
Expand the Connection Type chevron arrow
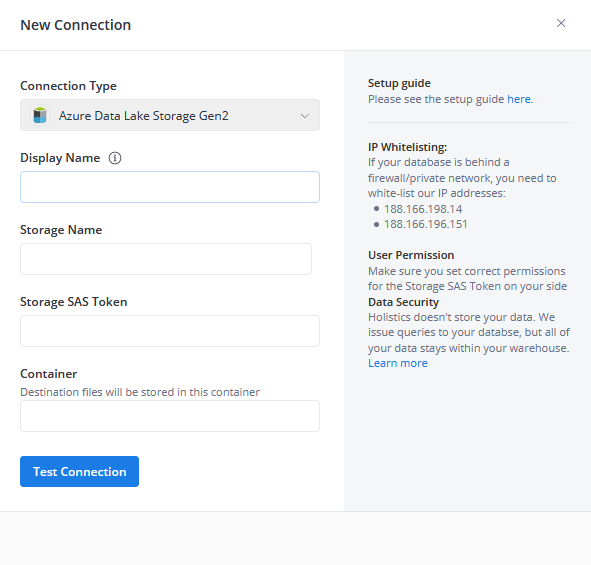pos(305,116)
